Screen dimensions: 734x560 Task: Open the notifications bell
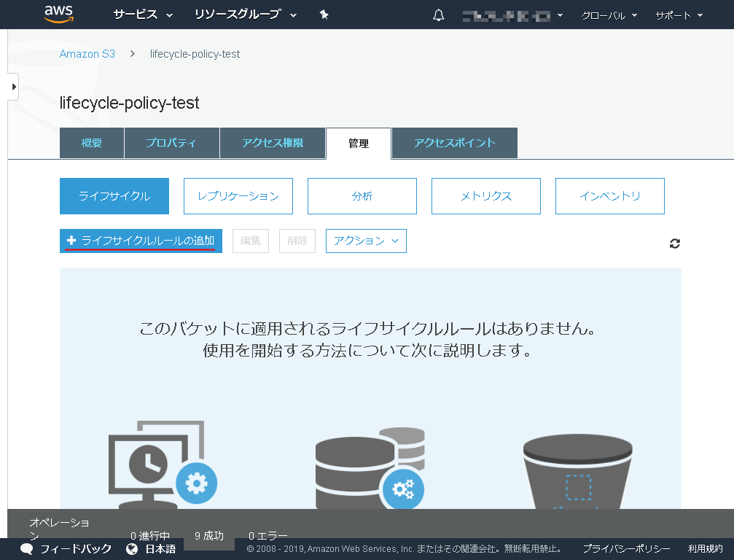[x=438, y=15]
